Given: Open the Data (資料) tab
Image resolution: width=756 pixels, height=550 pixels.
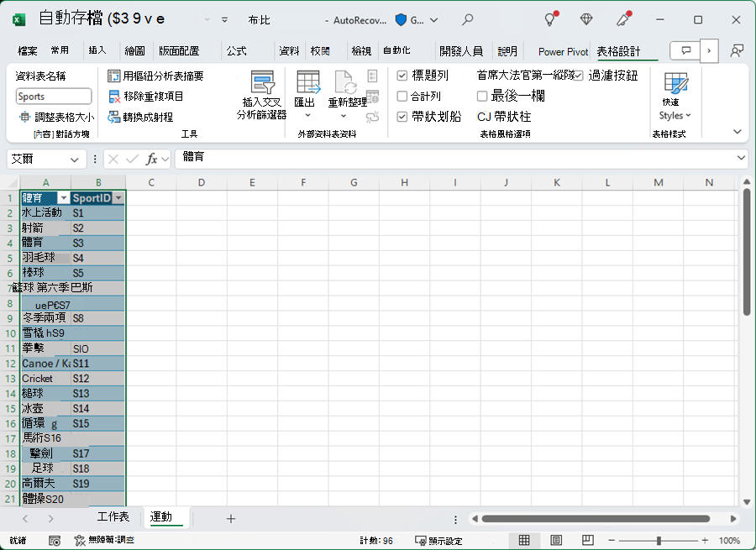Looking at the screenshot, I should point(289,51).
